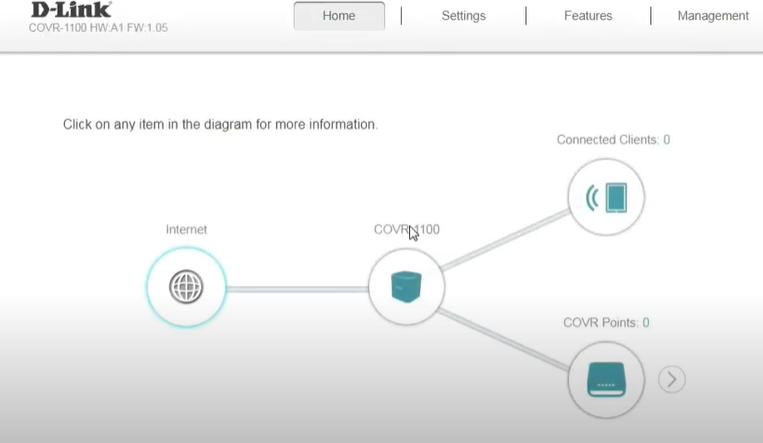
Task: Select the COVR-1100 router cube icon
Action: click(406, 287)
